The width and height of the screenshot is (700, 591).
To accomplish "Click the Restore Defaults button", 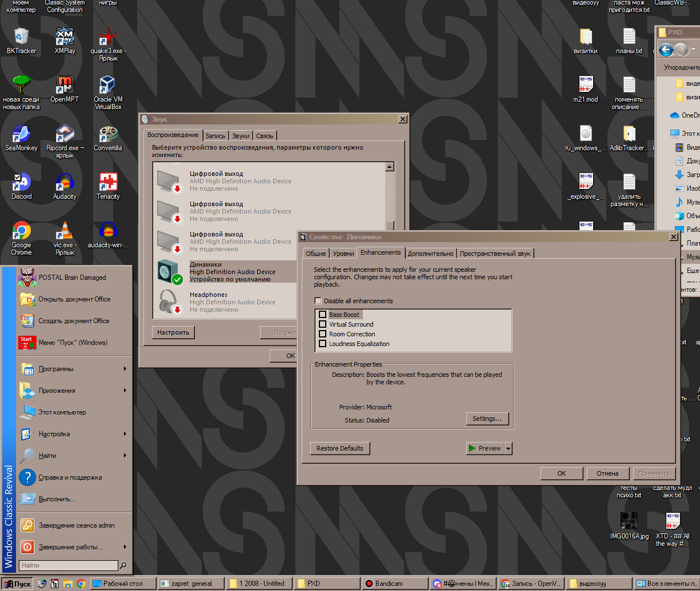I will pyautogui.click(x=340, y=449).
